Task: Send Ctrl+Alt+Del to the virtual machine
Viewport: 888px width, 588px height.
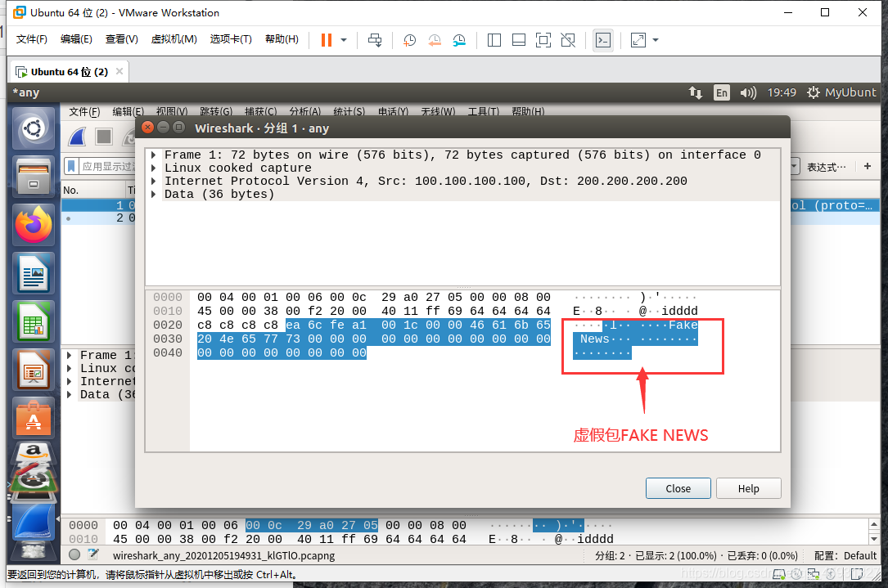Action: [375, 40]
